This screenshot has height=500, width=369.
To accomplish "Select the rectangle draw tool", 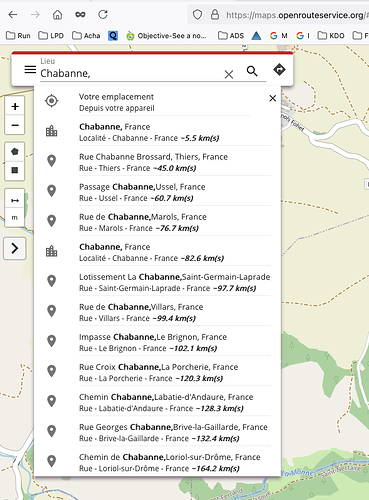I will coord(15,170).
